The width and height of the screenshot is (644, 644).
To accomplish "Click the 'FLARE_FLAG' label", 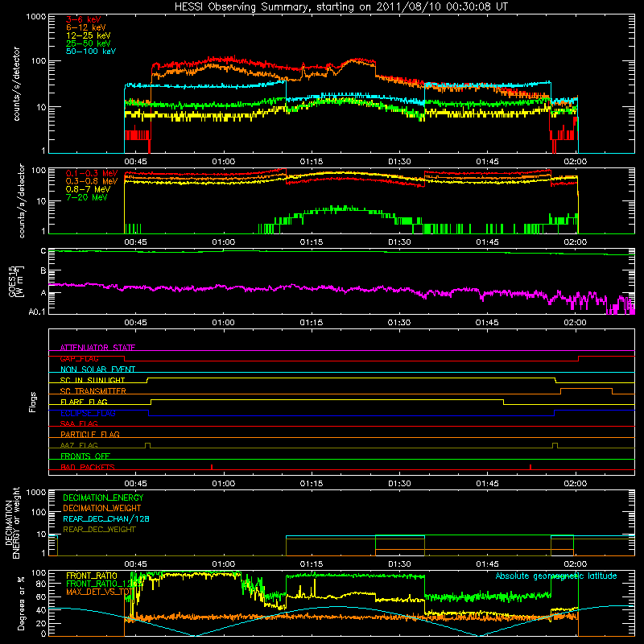I will [84, 402].
